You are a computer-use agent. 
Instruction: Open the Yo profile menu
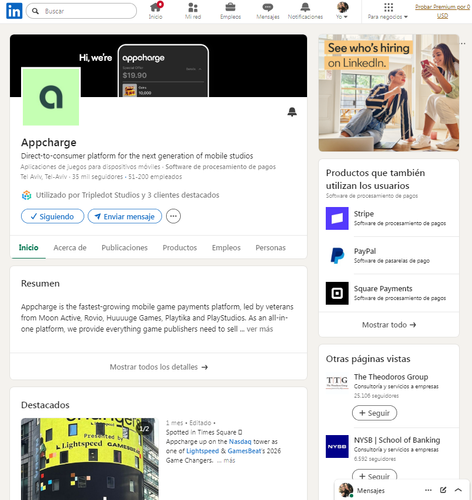(342, 11)
